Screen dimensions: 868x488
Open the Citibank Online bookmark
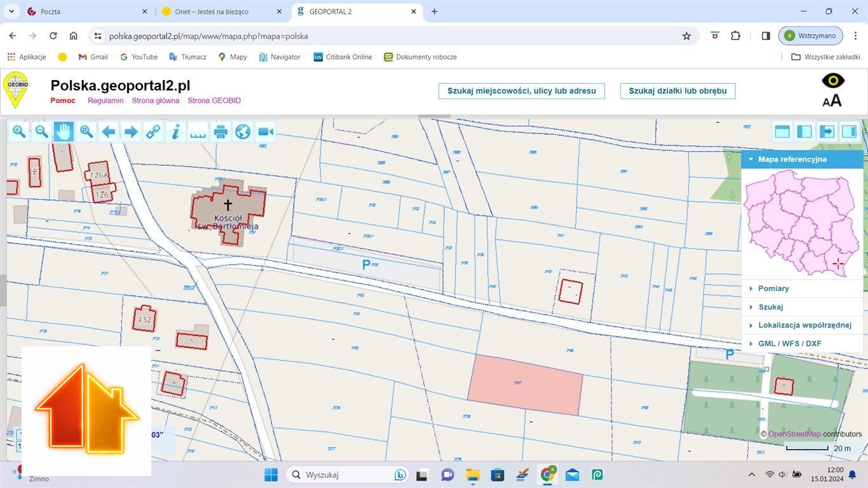[343, 57]
